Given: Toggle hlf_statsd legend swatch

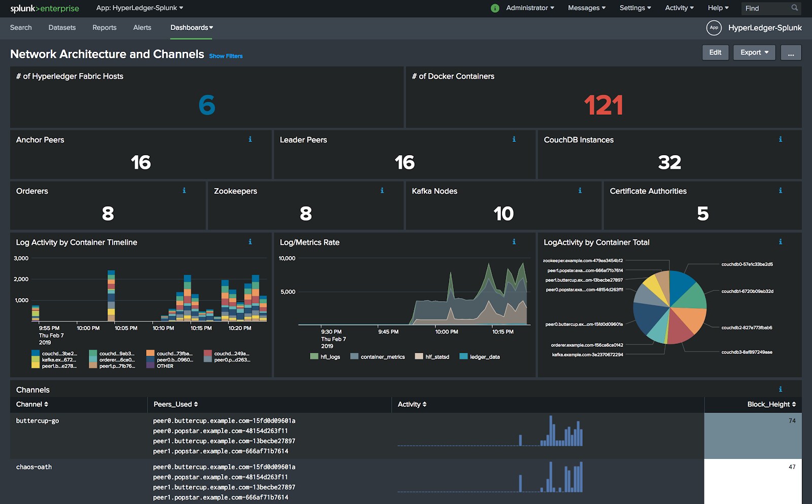Looking at the screenshot, I should click(x=419, y=356).
